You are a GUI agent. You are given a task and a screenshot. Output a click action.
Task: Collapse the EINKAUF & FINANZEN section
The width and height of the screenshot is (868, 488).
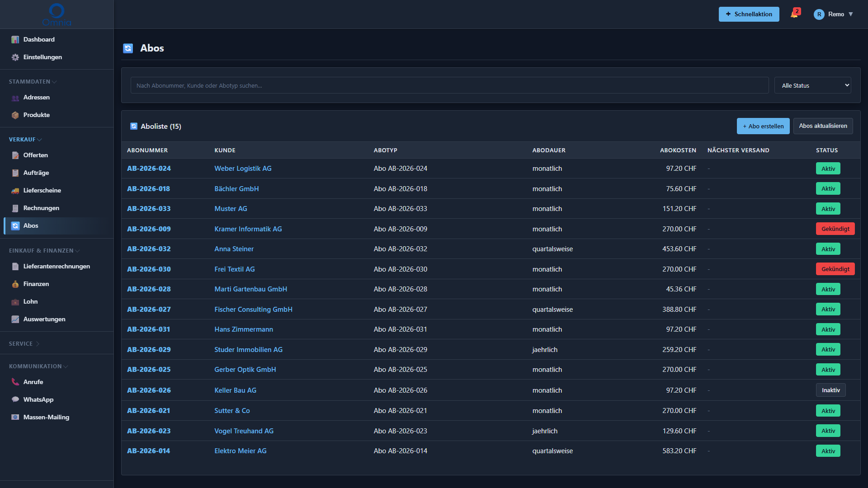(44, 251)
